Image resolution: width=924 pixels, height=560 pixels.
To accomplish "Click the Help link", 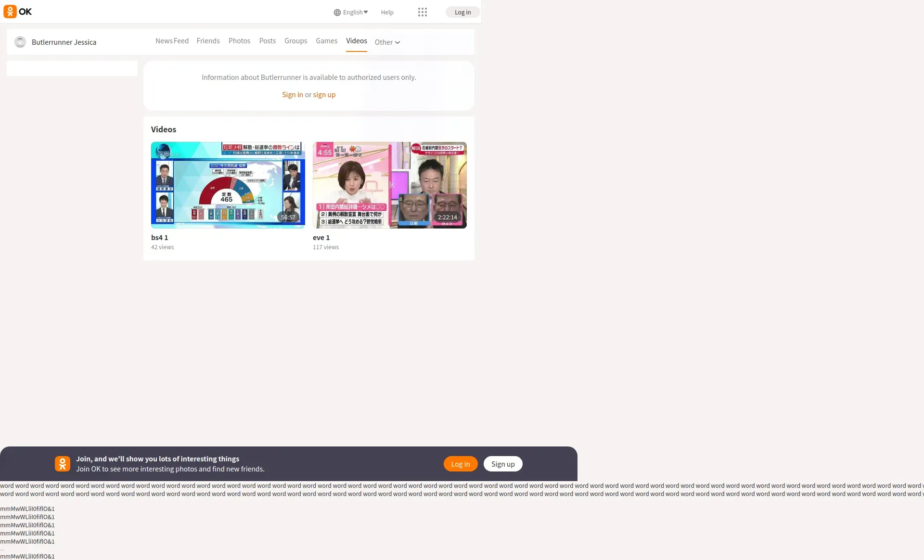I will coord(387,13).
